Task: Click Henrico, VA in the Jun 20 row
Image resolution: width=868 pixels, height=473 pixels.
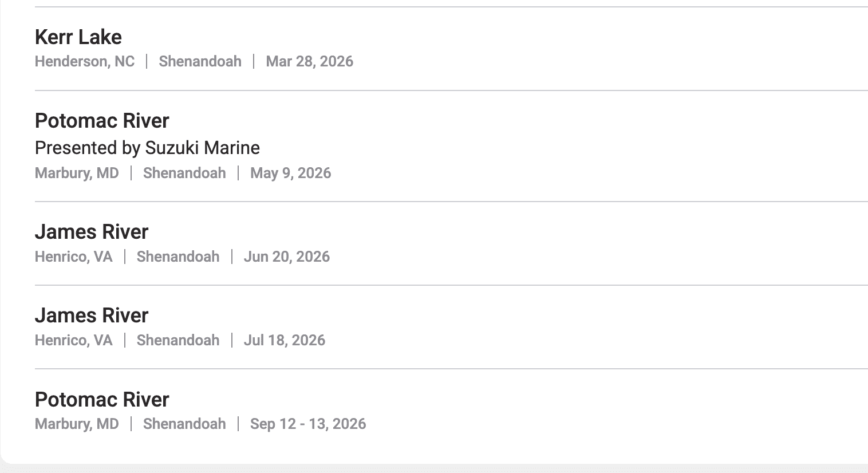Action: click(73, 257)
